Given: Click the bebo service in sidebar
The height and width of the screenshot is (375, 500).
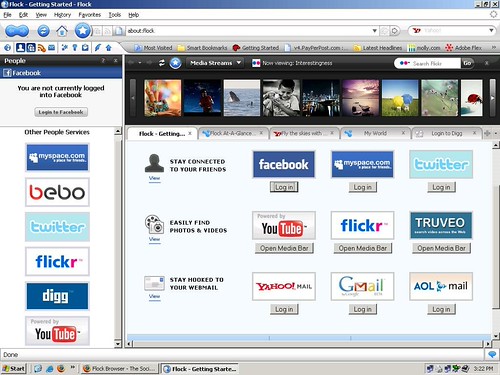Looking at the screenshot, I should [x=57, y=192].
